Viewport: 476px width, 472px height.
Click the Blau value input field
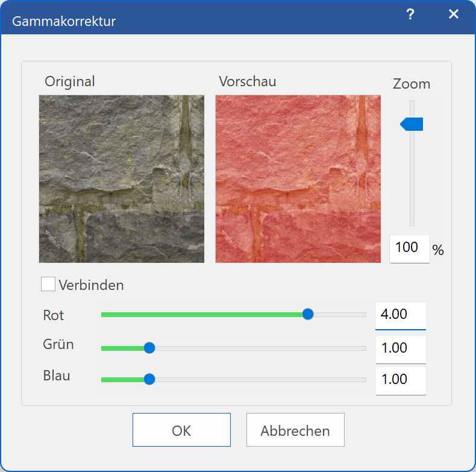[401, 381]
